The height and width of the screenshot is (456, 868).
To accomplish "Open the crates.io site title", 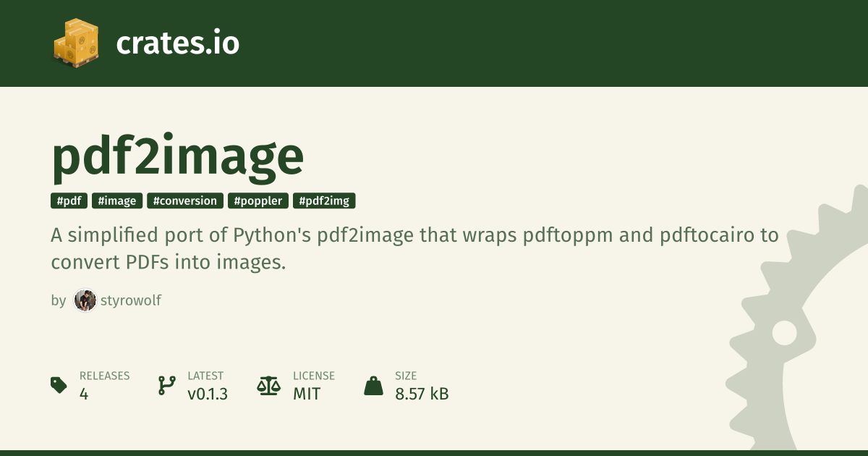I will (177, 43).
